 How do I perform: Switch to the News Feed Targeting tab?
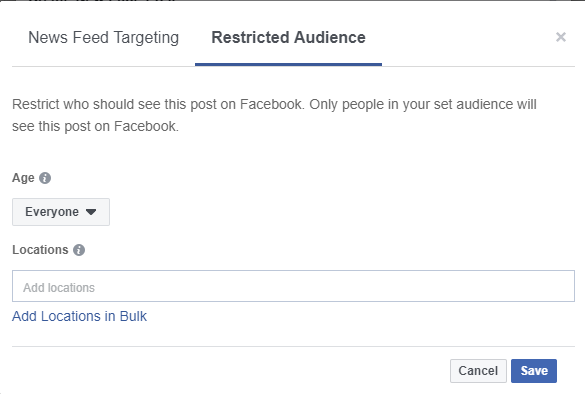pyautogui.click(x=104, y=38)
